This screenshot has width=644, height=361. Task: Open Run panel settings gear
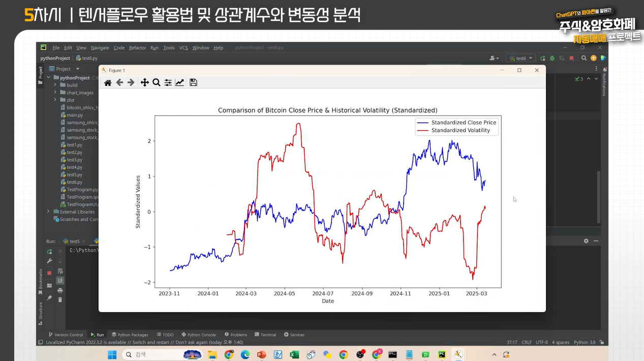586,241
